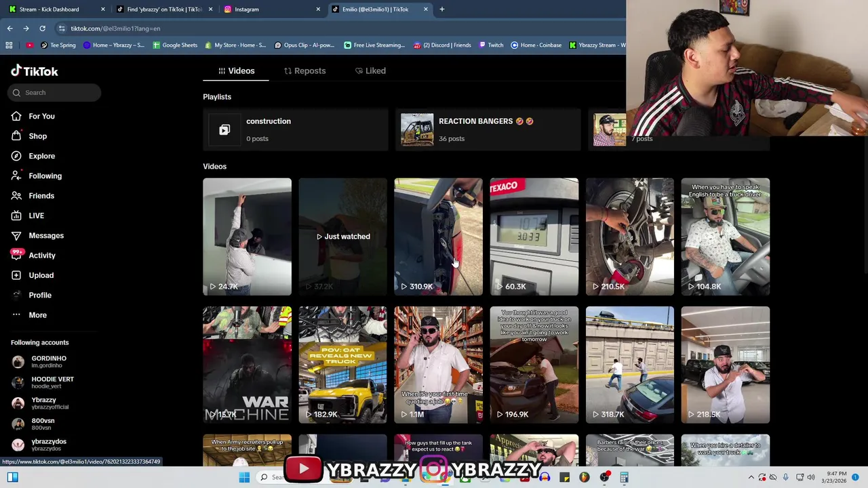868x488 pixels.
Task: Open the YouTube bookmark icon
Action: (30, 45)
